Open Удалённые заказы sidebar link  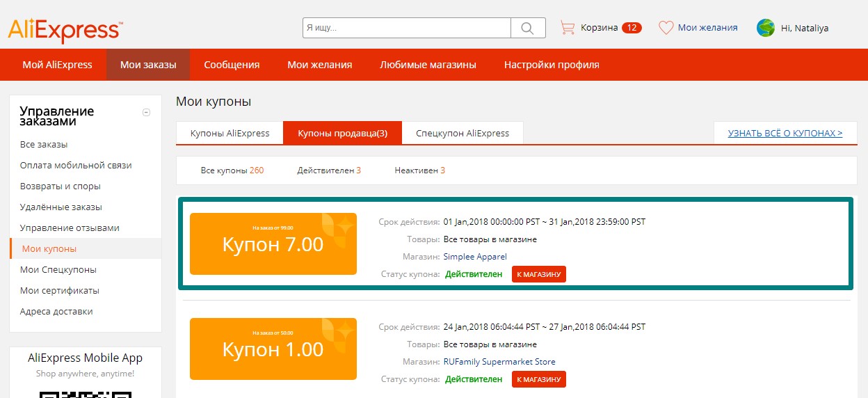(61, 207)
